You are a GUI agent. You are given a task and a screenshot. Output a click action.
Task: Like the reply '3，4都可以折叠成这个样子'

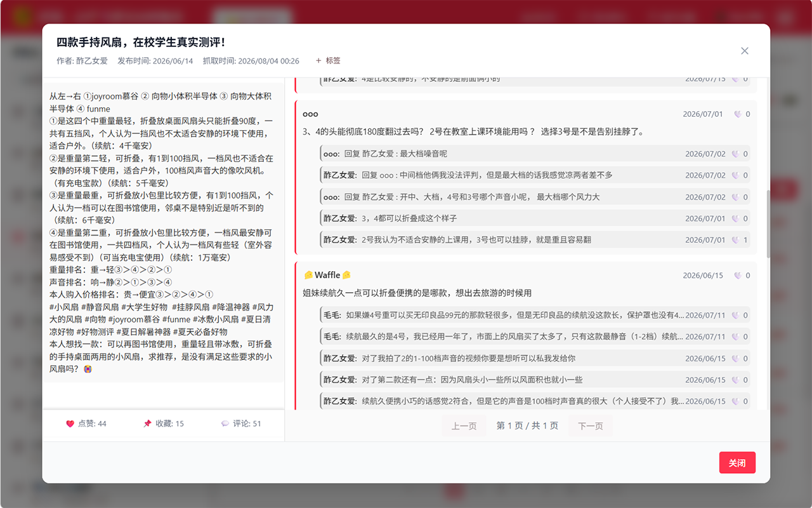735,218
